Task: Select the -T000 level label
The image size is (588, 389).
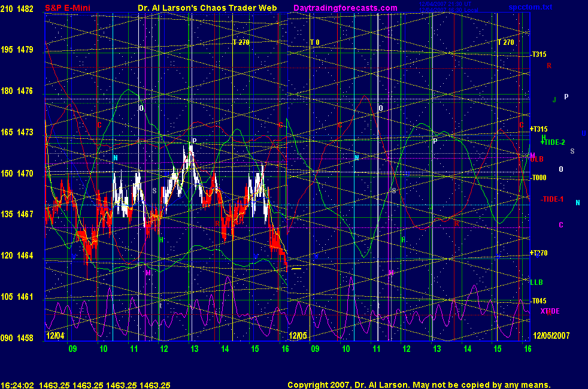Action: 539,178
